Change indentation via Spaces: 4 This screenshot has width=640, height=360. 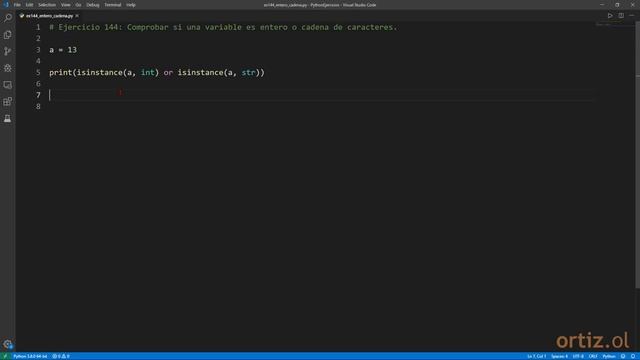[x=559, y=356]
